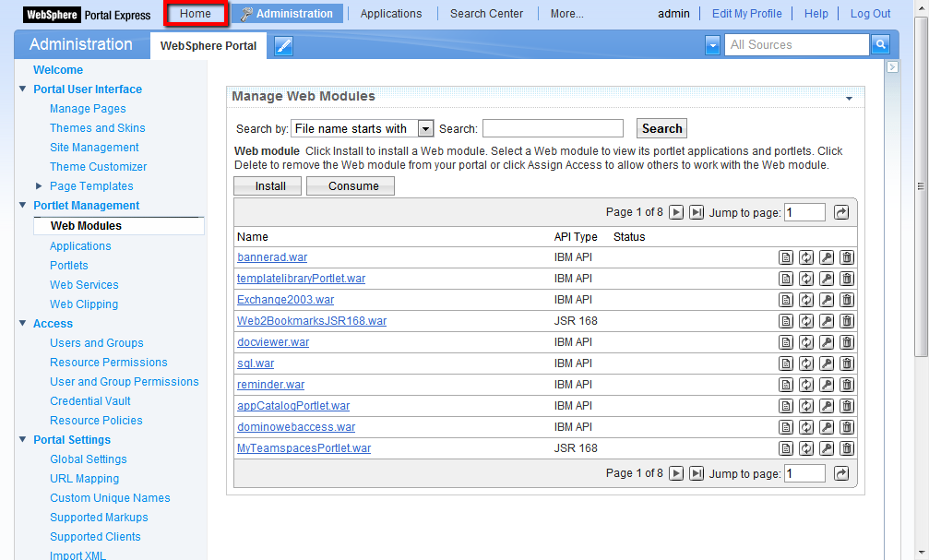The height and width of the screenshot is (560, 929).
Task: Open Edit My Profile link
Action: [746, 14]
